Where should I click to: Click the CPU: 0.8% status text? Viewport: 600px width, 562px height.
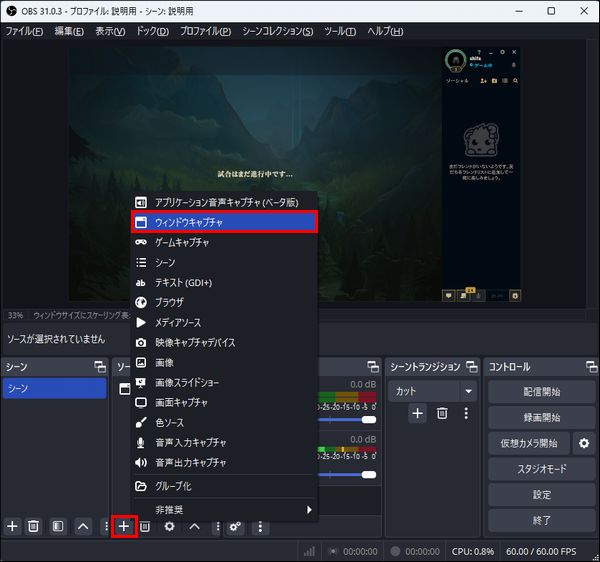click(473, 551)
